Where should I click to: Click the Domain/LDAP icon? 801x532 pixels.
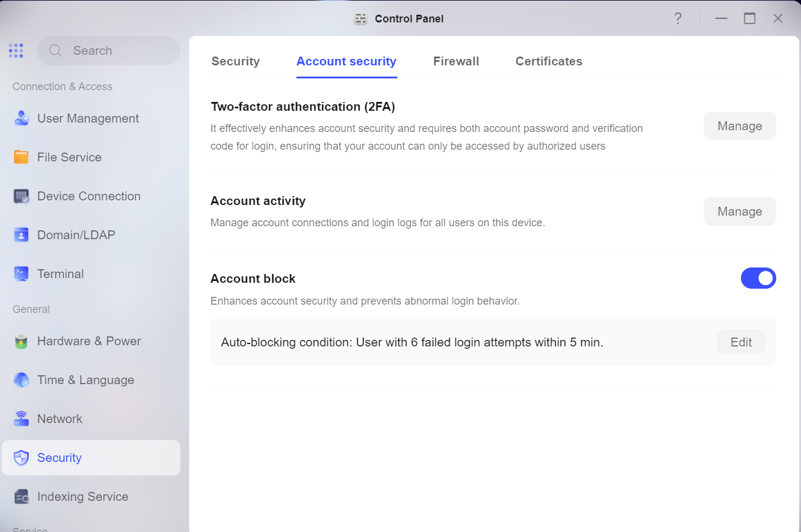click(21, 235)
